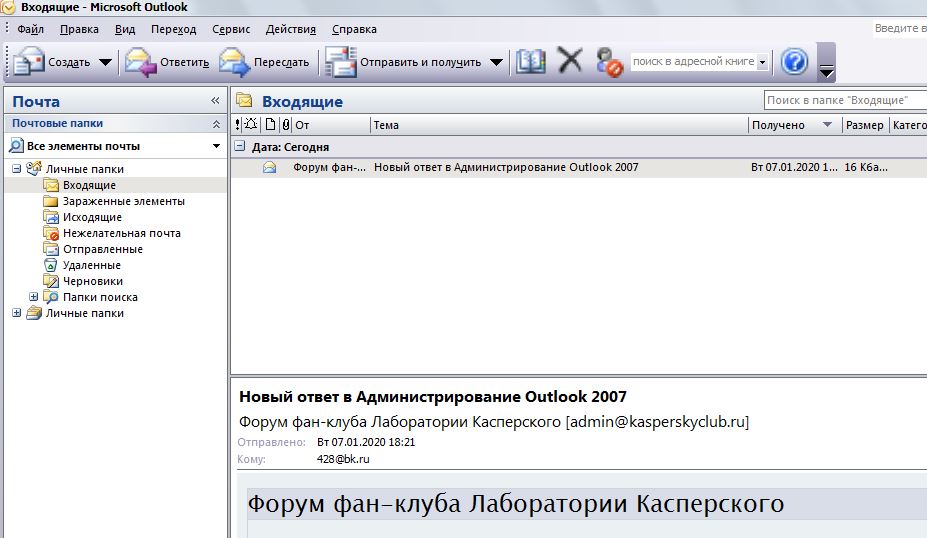Viewport: 927px width, 538px height.
Task: Sort by importance column header
Action: tap(238, 125)
